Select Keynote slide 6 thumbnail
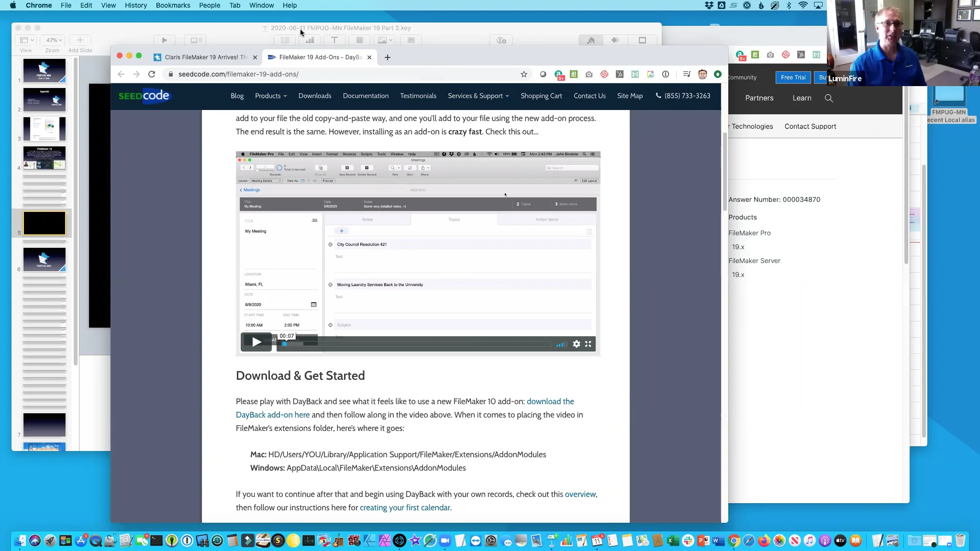Image resolution: width=980 pixels, height=551 pixels. 45,260
